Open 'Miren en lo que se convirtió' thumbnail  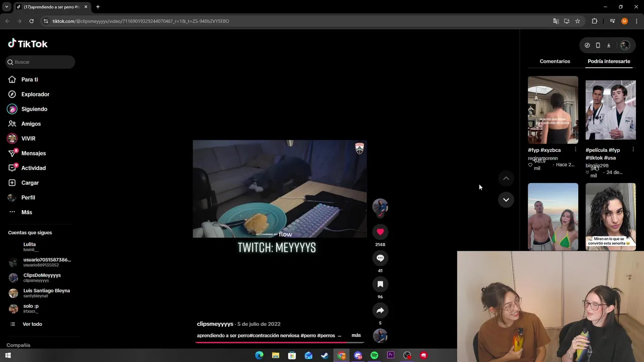[611, 217]
